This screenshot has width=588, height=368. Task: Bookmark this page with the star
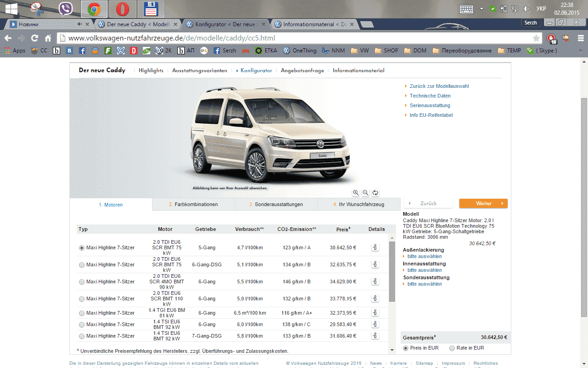pos(536,38)
